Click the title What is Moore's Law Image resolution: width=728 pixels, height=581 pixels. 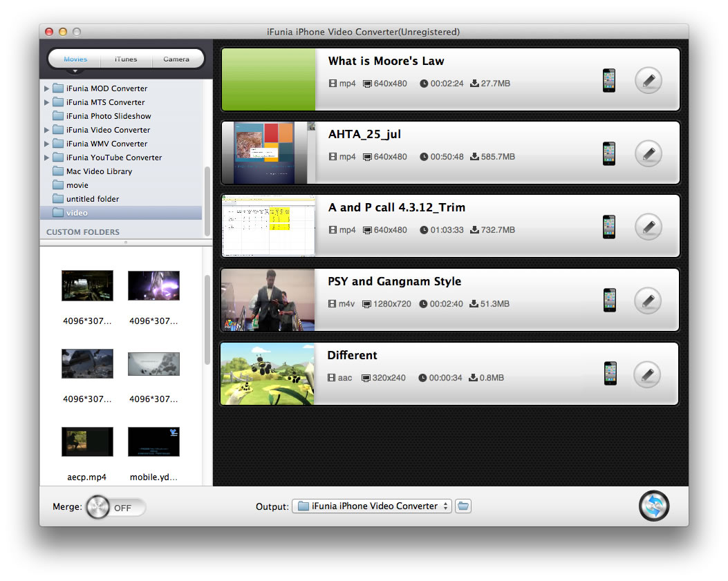coord(386,61)
